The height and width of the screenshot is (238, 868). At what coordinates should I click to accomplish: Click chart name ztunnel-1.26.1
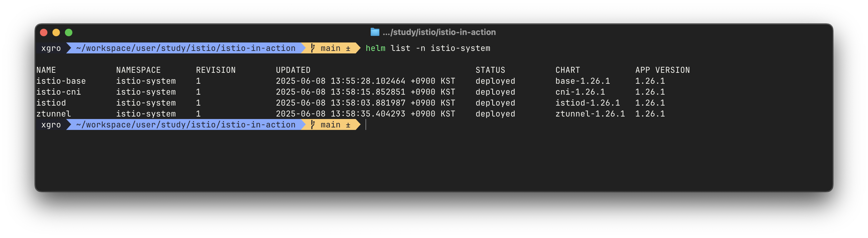[x=590, y=114]
